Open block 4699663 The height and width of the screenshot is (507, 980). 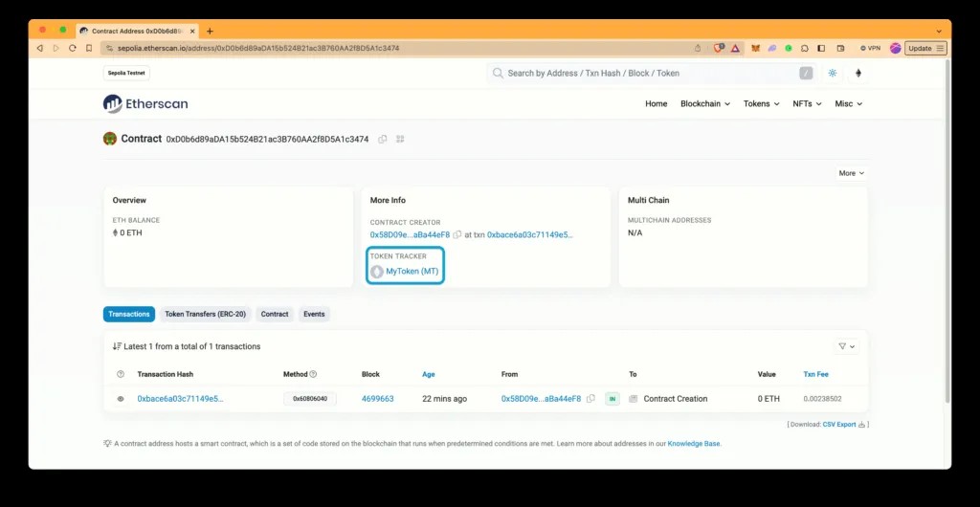[x=377, y=398]
